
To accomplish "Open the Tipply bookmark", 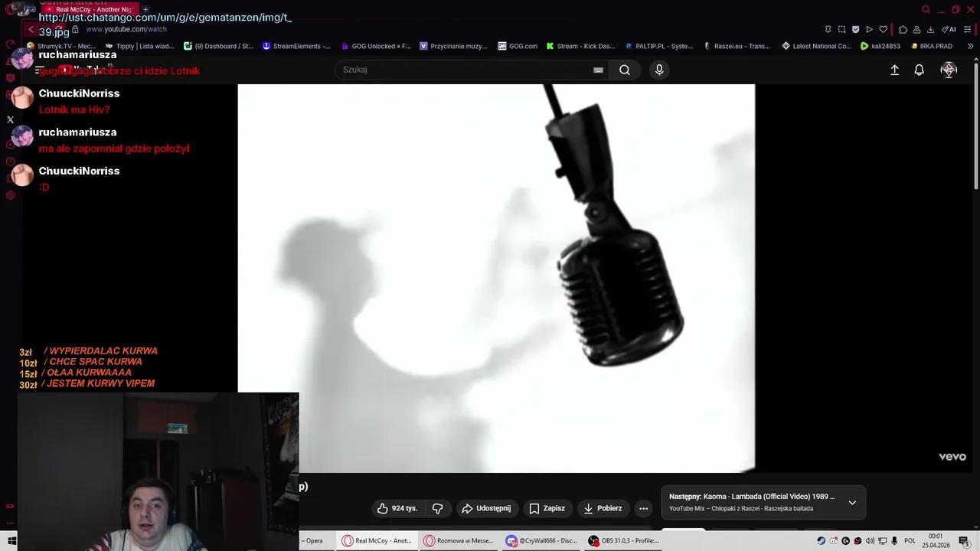I will coord(140,46).
